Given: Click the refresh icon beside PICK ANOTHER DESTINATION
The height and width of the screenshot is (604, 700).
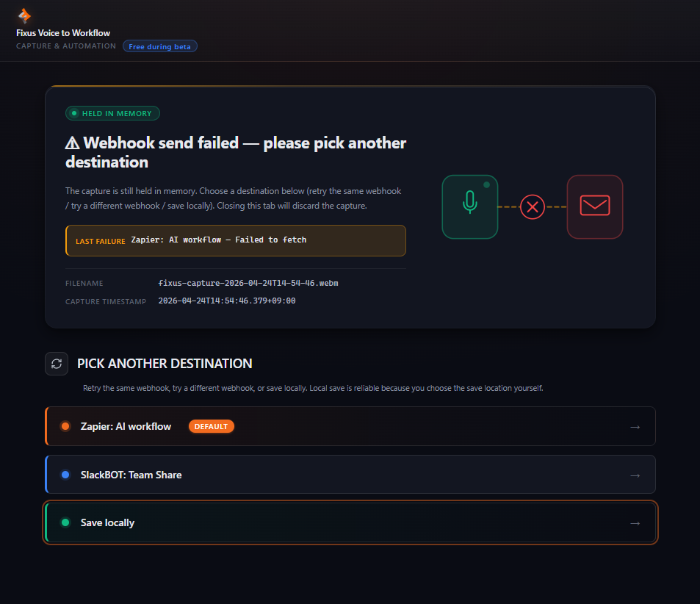Looking at the screenshot, I should tap(57, 363).
